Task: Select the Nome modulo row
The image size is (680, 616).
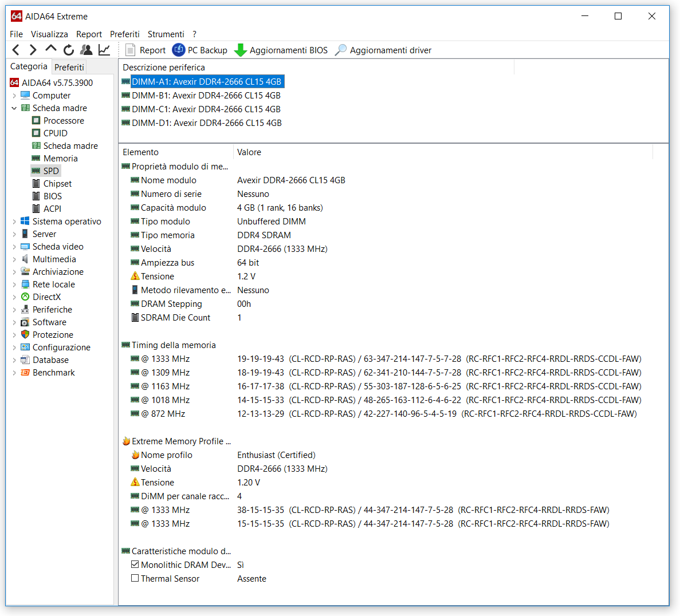Action: [x=394, y=180]
